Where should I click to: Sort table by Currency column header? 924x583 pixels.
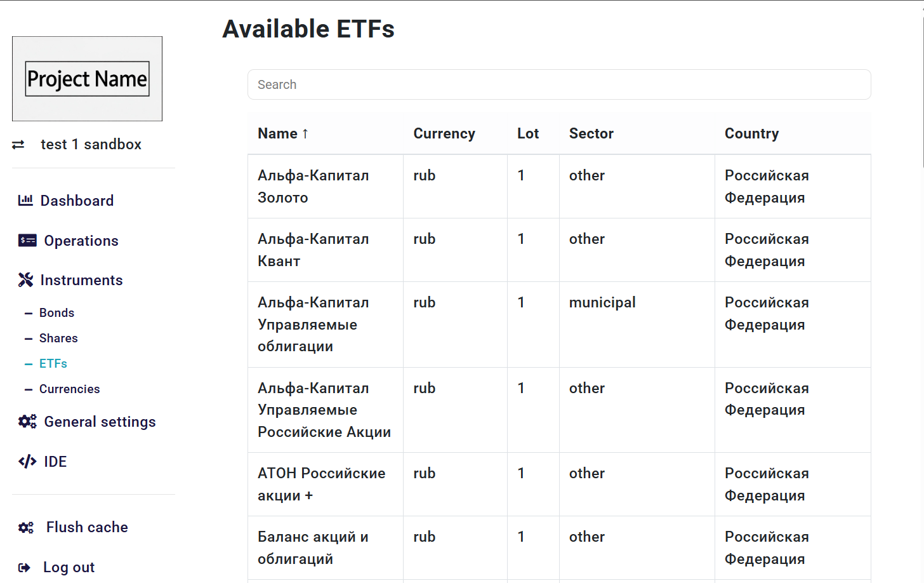pos(444,134)
